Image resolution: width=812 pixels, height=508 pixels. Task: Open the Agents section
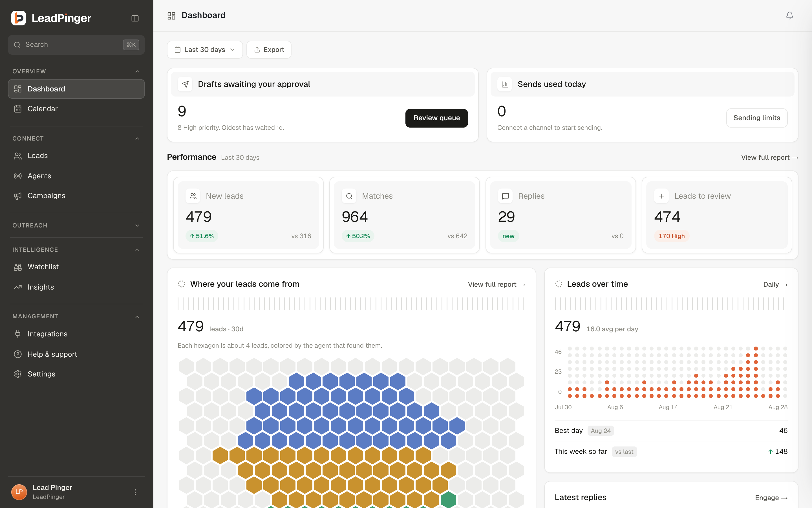tap(76, 176)
